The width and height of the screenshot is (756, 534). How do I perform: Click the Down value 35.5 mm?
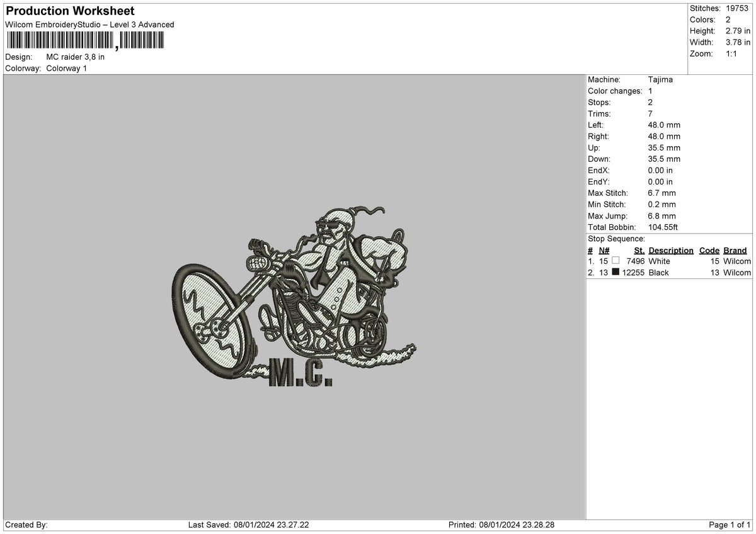point(664,159)
